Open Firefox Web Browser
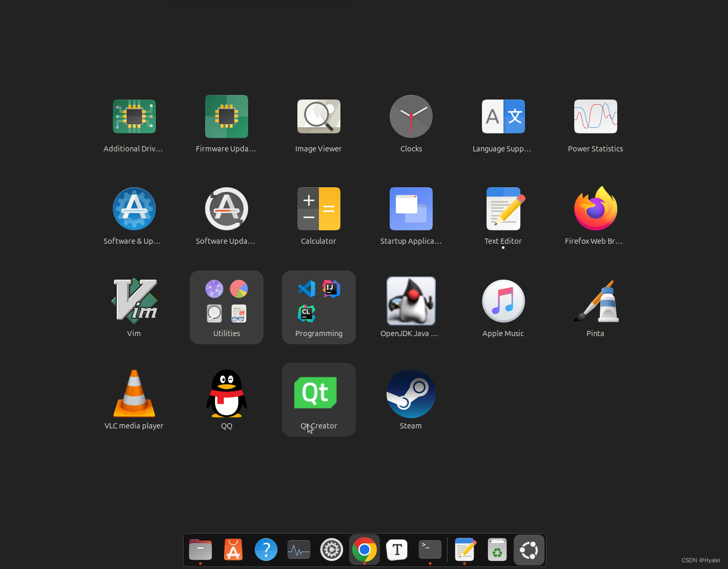 [595, 209]
